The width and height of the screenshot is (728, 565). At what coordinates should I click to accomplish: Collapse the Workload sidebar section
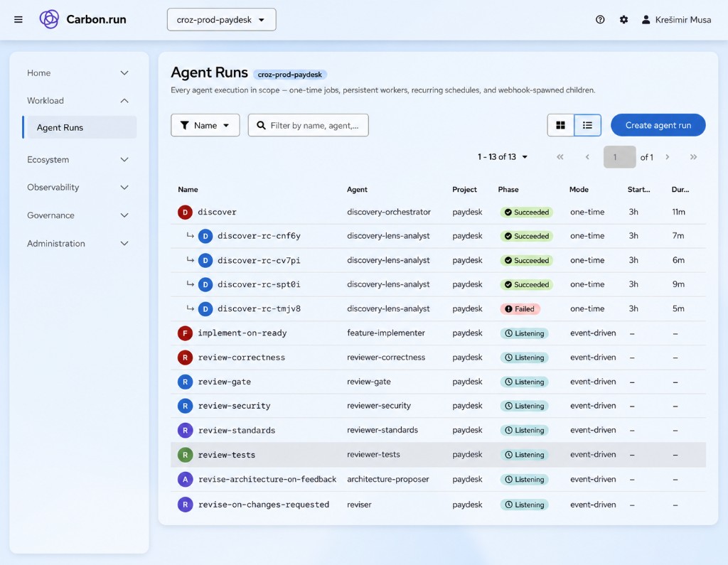pyautogui.click(x=77, y=101)
